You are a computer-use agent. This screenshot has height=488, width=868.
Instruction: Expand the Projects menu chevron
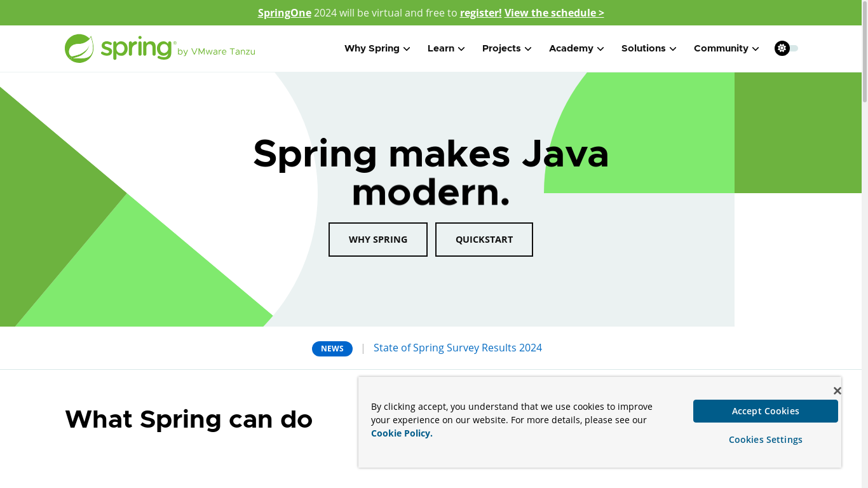click(x=528, y=49)
